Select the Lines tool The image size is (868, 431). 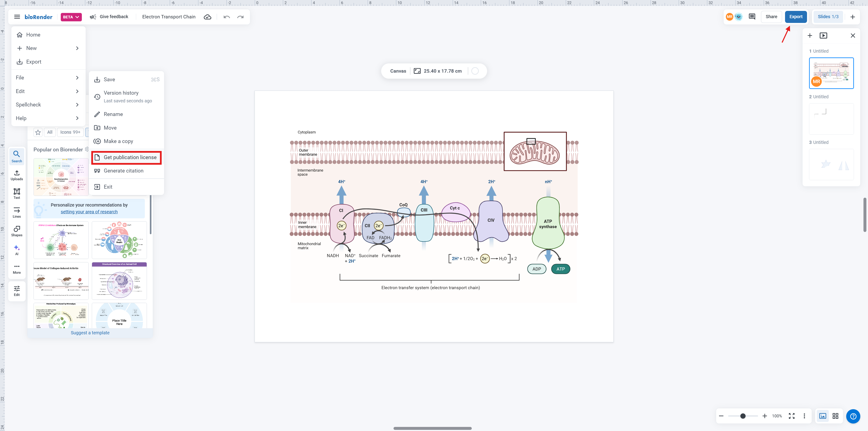click(17, 212)
